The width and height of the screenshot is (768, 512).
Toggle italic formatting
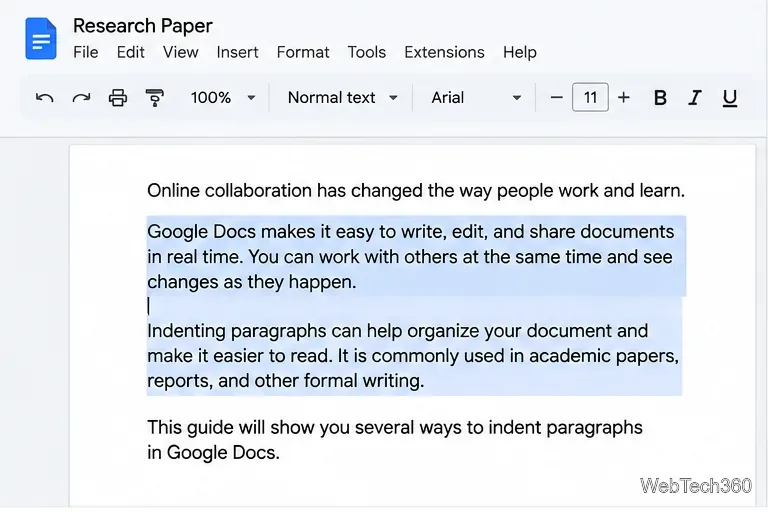point(695,98)
